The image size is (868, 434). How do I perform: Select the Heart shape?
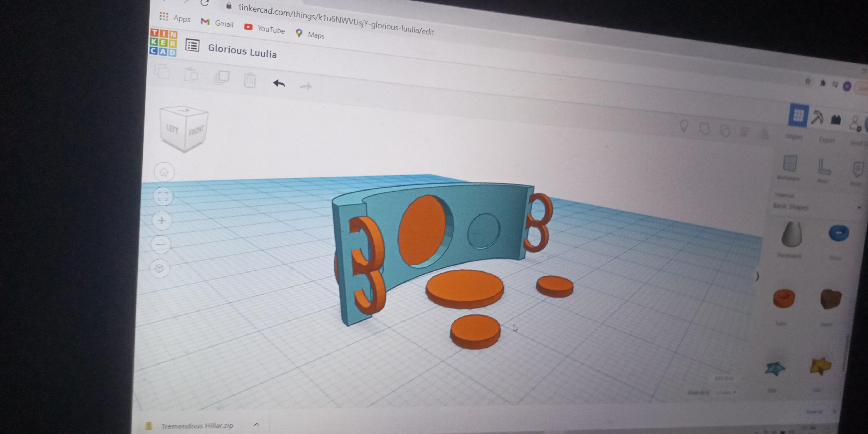[830, 299]
